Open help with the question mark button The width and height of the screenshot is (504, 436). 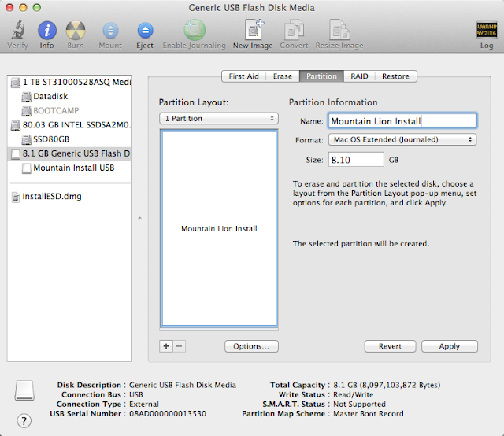coord(24,420)
